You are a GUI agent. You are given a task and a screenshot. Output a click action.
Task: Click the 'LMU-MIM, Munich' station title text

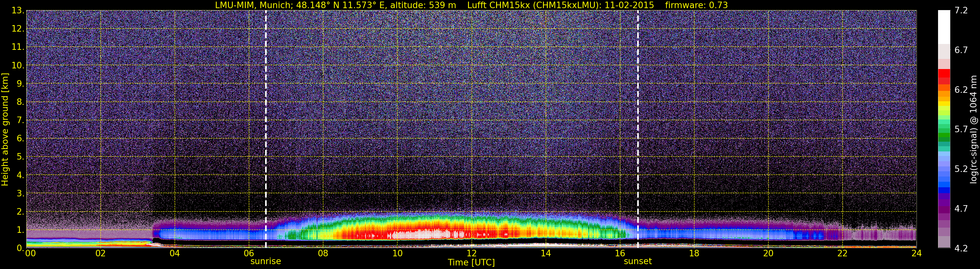tap(254, 5)
